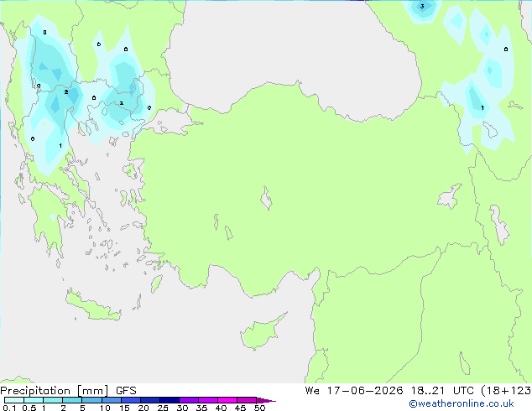Screen dimensions: 532x411
Task: Click the weatheronline.co.uk copyright link
Action: (461, 403)
